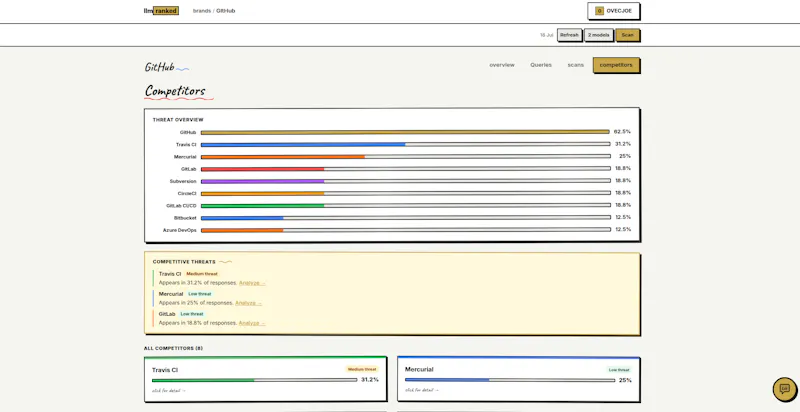Open the Mercurial competitor card
Viewport: 800px width, 412px height.
[x=518, y=379]
